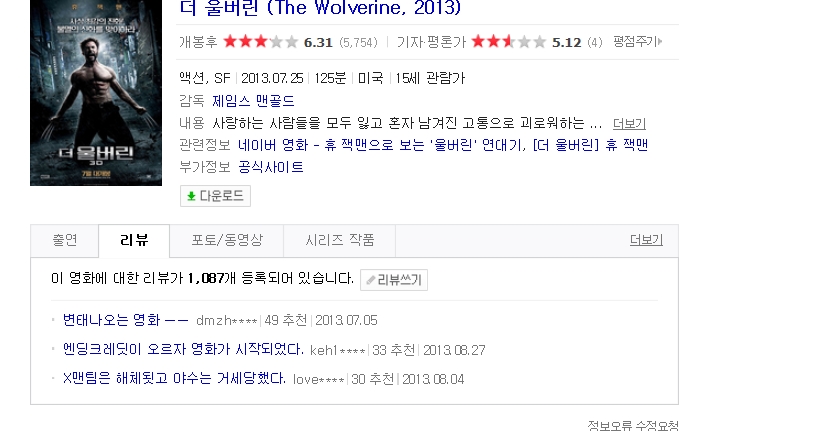This screenshot has width=823, height=431.
Task: Expand plot summary with 더보기 link
Action: (x=629, y=123)
